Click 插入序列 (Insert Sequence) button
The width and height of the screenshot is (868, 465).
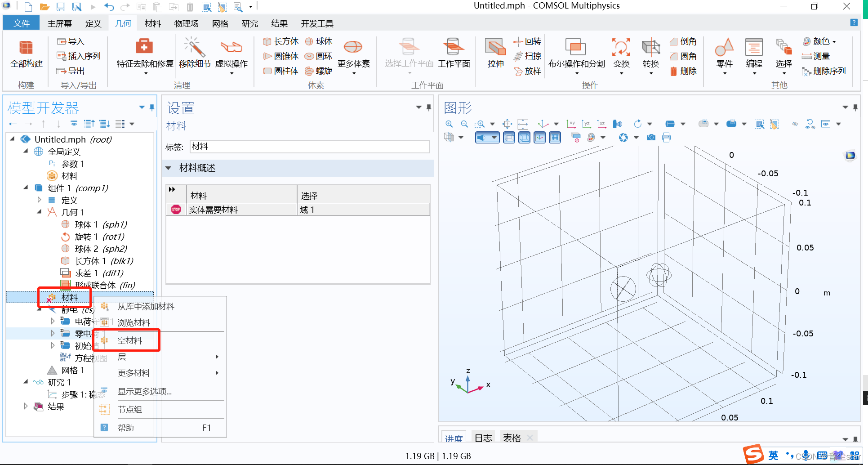pos(78,56)
